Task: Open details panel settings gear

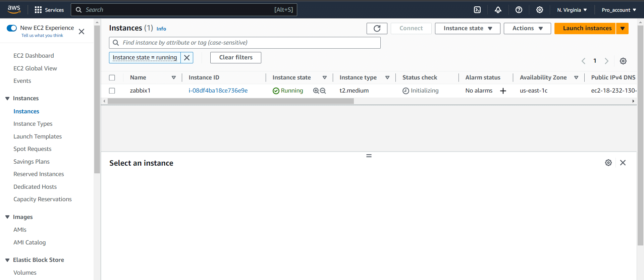Action: pyautogui.click(x=608, y=163)
